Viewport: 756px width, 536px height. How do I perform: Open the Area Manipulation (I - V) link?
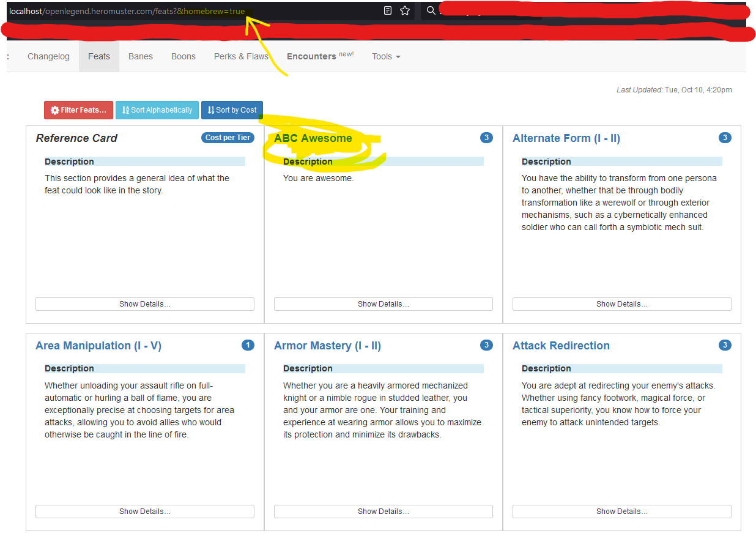click(x=98, y=346)
